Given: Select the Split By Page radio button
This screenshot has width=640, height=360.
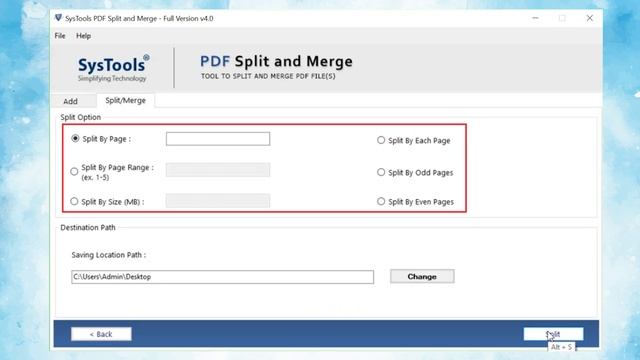Looking at the screenshot, I should tap(75, 139).
